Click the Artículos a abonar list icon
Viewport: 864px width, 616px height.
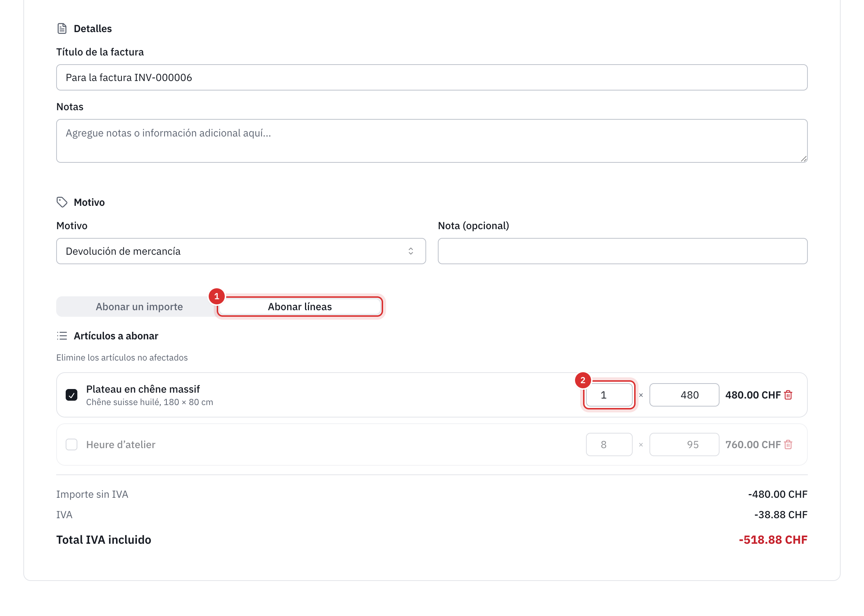[x=62, y=336]
